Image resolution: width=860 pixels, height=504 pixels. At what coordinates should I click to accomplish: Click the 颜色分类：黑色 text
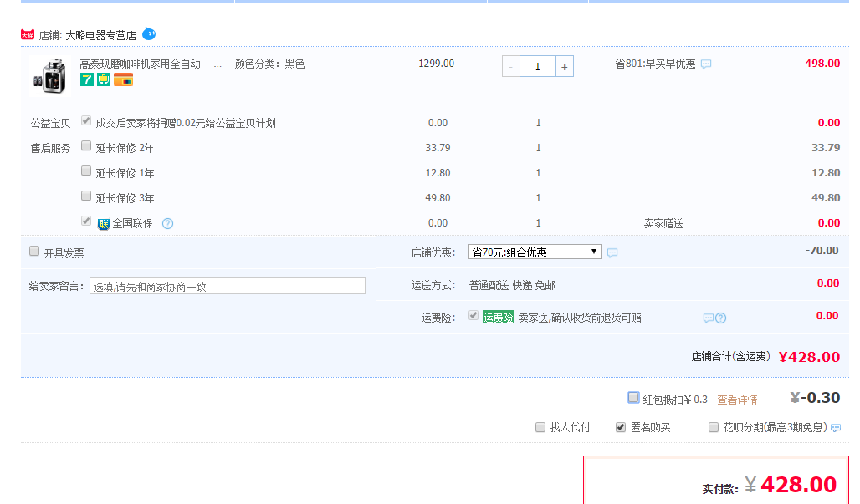(x=269, y=64)
